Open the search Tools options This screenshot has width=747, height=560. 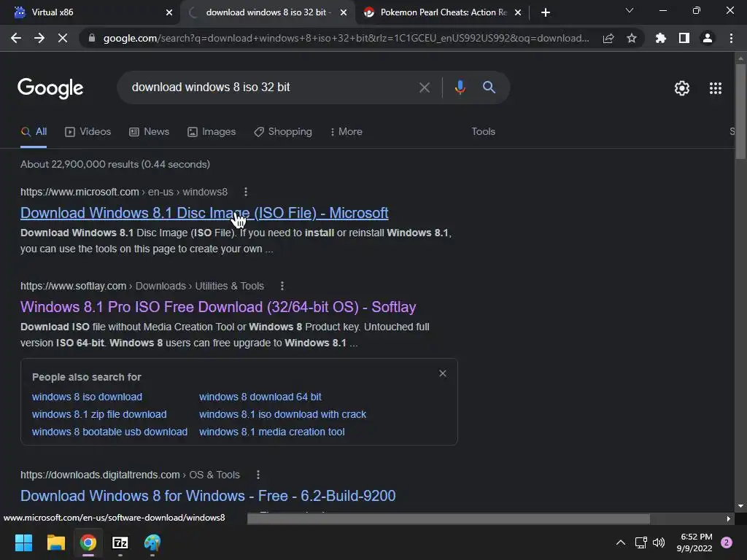483,132
